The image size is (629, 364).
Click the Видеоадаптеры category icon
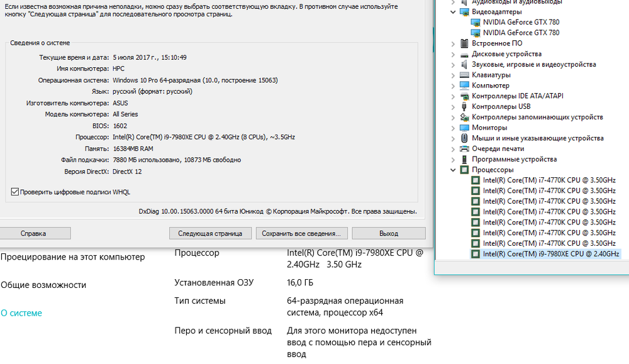464,11
